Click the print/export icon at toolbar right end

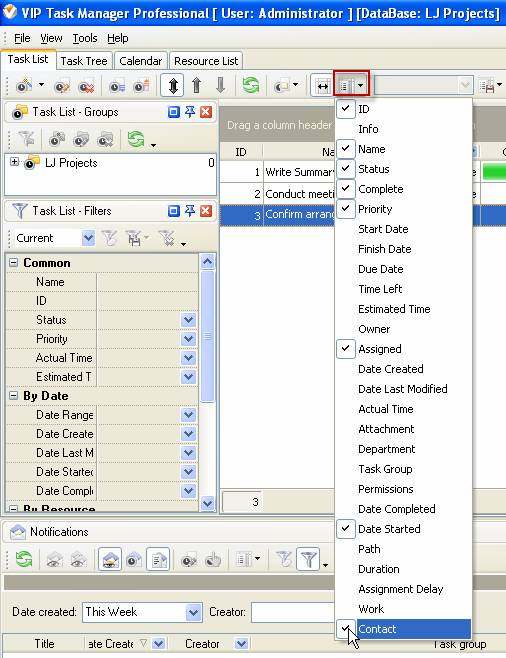coord(487,86)
